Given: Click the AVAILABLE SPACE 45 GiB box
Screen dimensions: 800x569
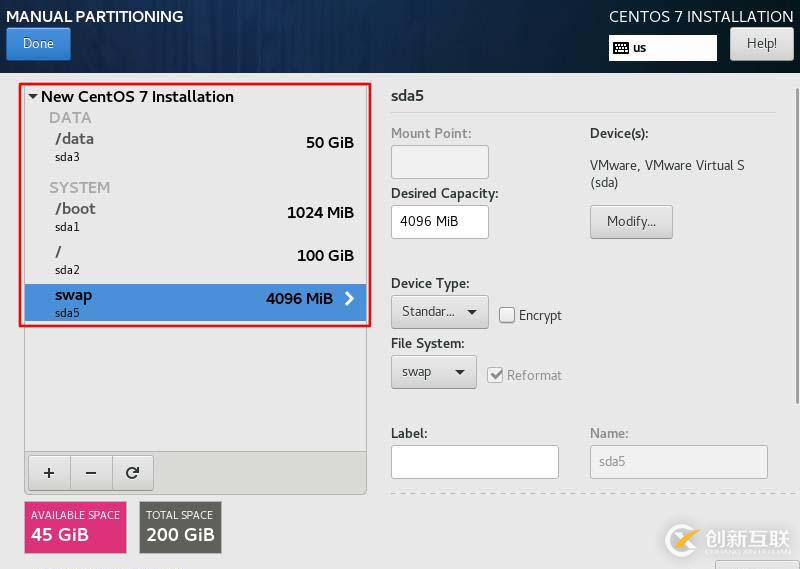Looking at the screenshot, I should click(76, 527).
